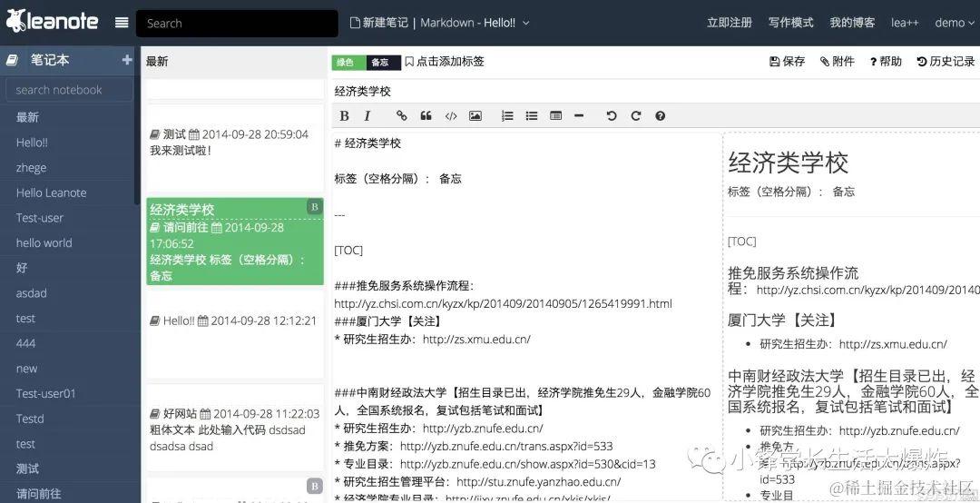980x503 pixels.
Task: Open the selected 经济类学校 note card
Action: click(235, 242)
